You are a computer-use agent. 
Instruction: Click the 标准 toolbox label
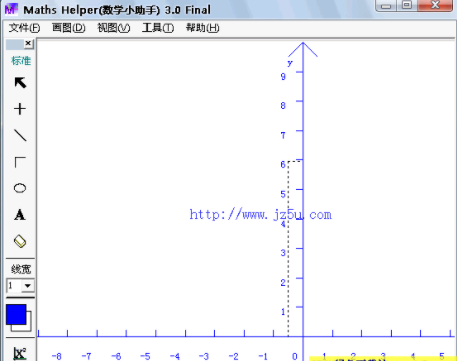[x=21, y=61]
